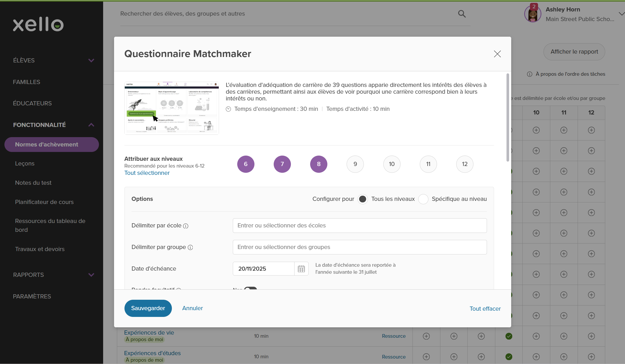Deselect grade 8 level circle

[319, 164]
